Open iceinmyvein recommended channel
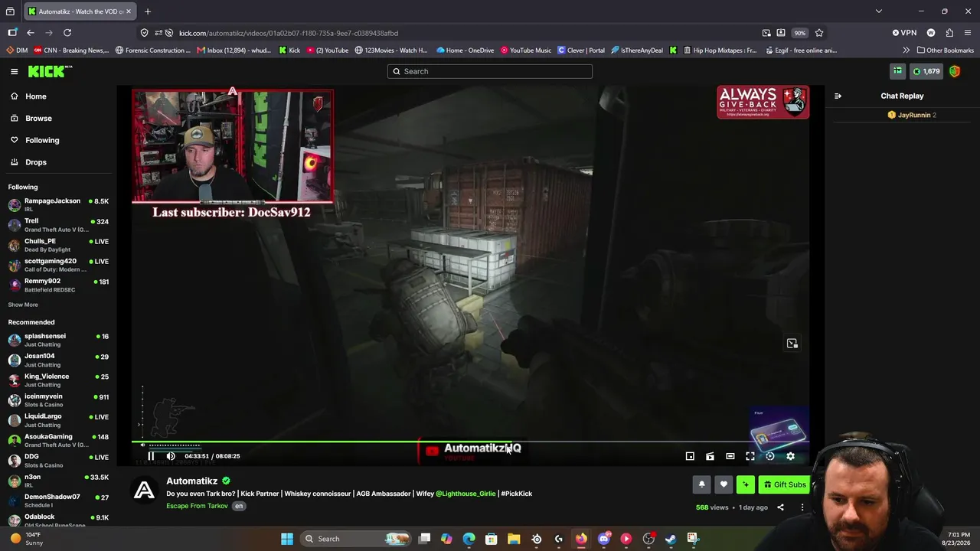 point(58,400)
